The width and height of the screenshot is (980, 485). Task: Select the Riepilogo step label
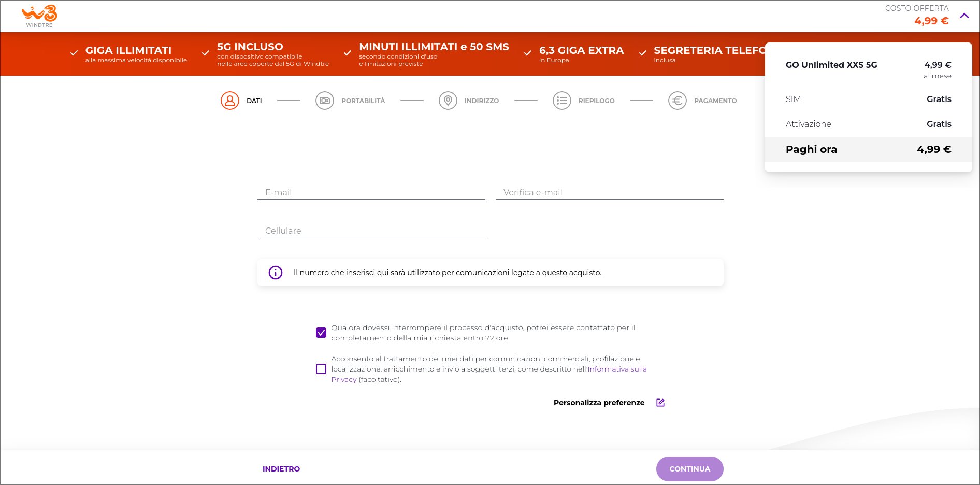(596, 101)
